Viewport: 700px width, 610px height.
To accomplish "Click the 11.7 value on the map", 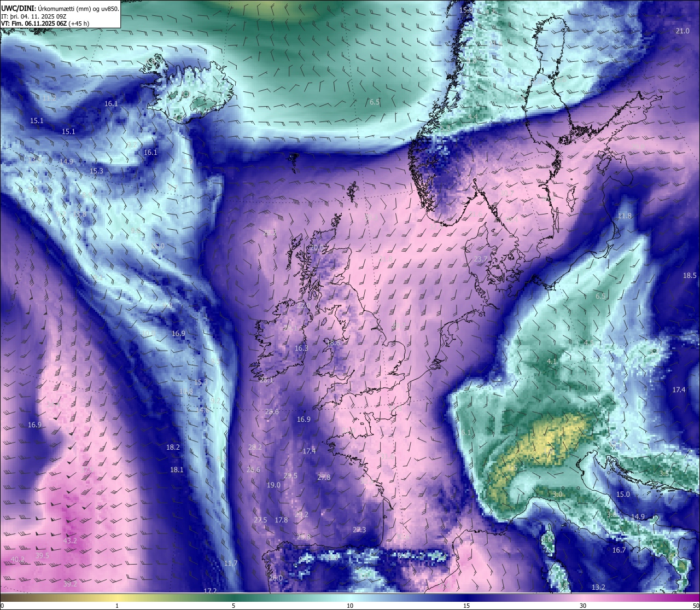I will [231, 563].
